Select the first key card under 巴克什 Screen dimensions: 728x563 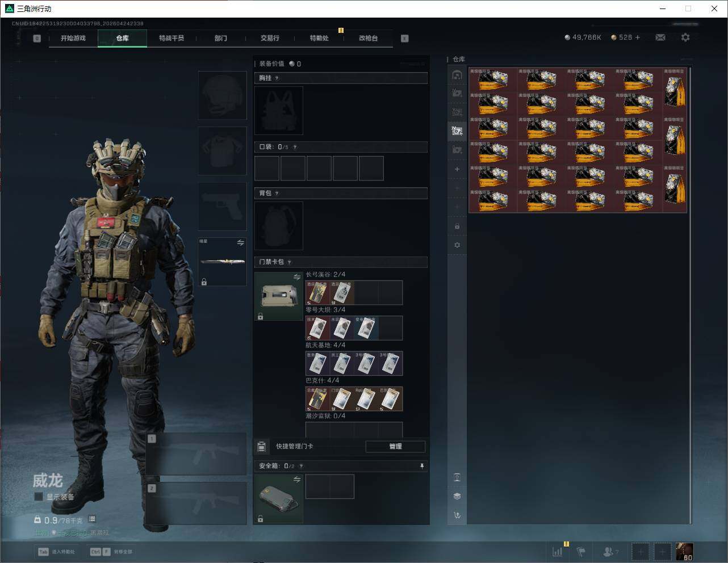[318, 399]
